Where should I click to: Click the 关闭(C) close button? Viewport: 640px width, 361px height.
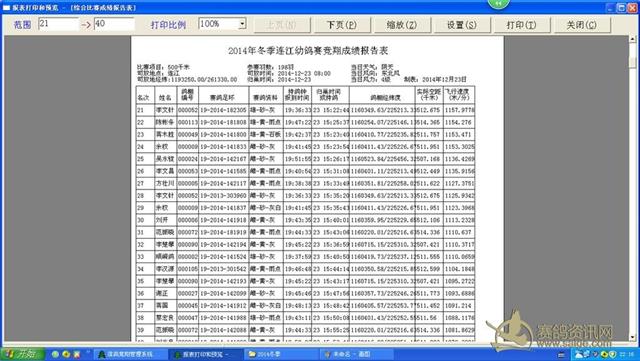(x=581, y=25)
